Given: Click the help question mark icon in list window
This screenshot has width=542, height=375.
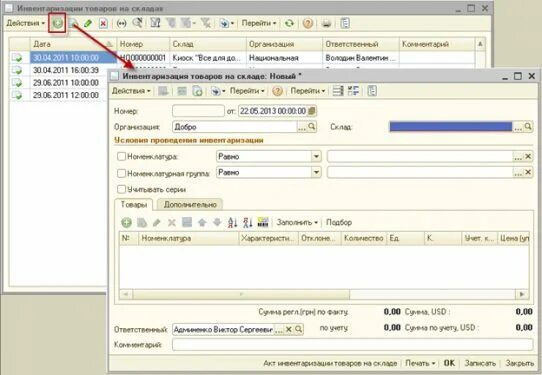Looking at the screenshot, I should tap(308, 24).
